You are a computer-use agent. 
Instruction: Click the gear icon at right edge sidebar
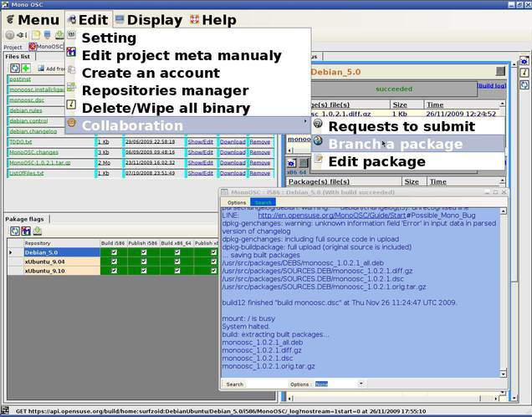click(x=524, y=61)
